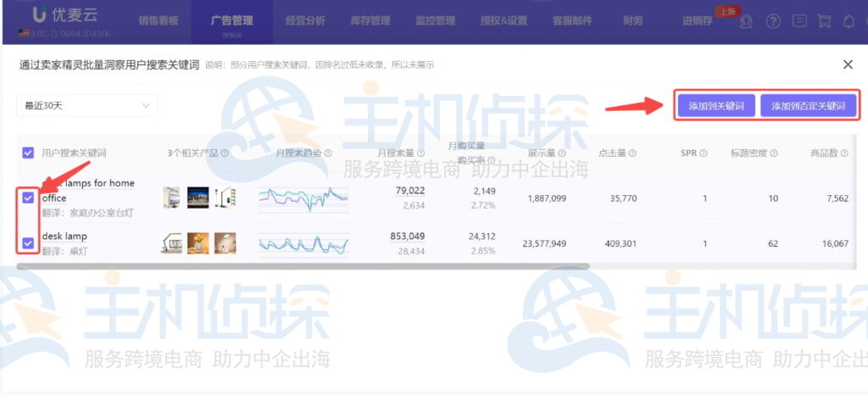Viewport: 868px width, 396px height.
Task: Click the 添加到否定关键词 button
Action: tap(808, 106)
